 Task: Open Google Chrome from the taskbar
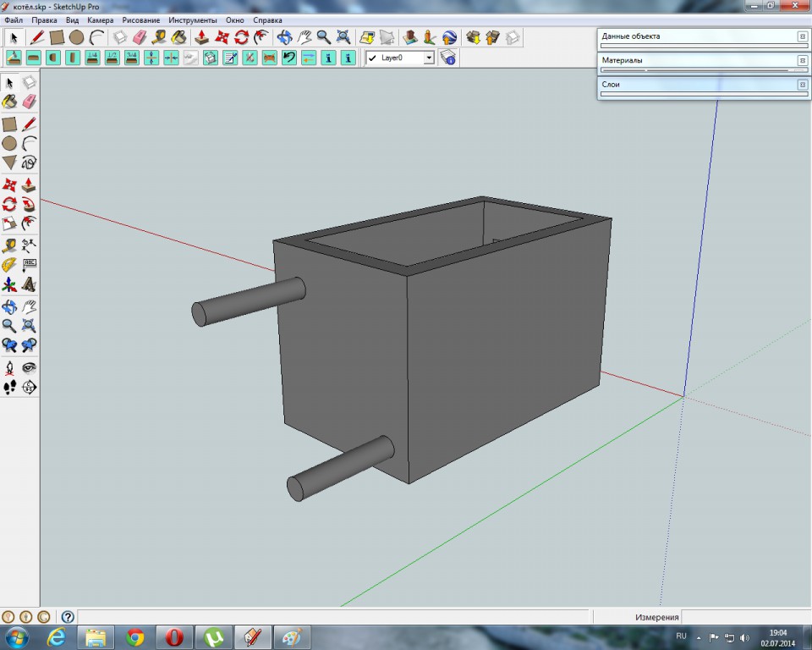coord(134,636)
